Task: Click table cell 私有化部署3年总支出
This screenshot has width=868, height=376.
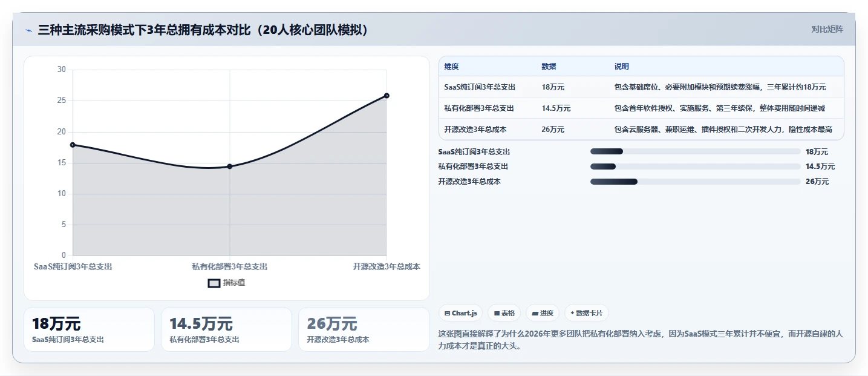Action: (x=479, y=108)
